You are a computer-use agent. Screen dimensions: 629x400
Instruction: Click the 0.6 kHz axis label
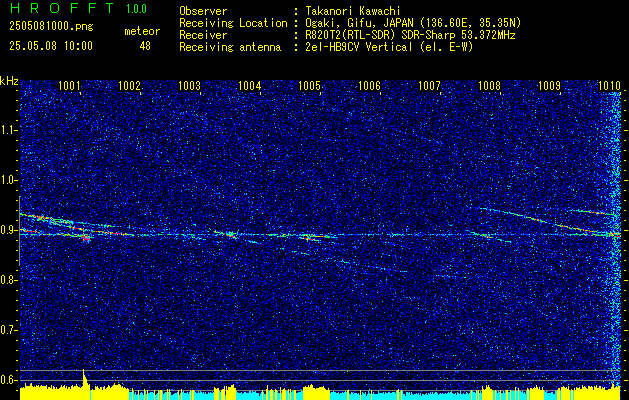[9, 380]
